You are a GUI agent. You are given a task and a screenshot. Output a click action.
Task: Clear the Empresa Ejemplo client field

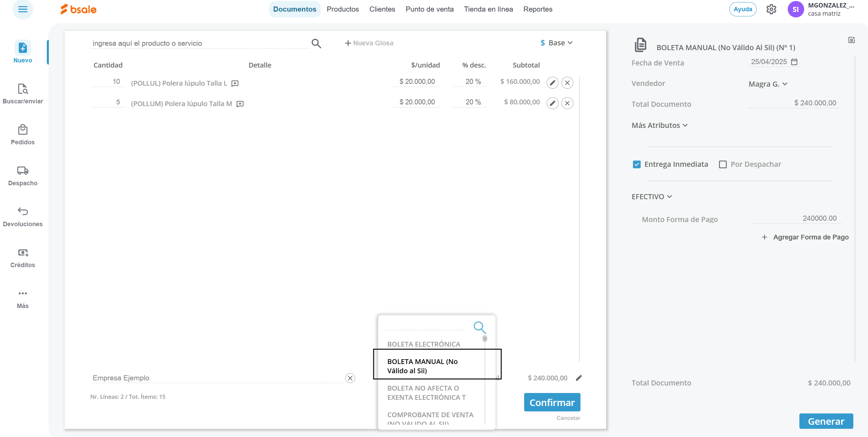tap(350, 378)
